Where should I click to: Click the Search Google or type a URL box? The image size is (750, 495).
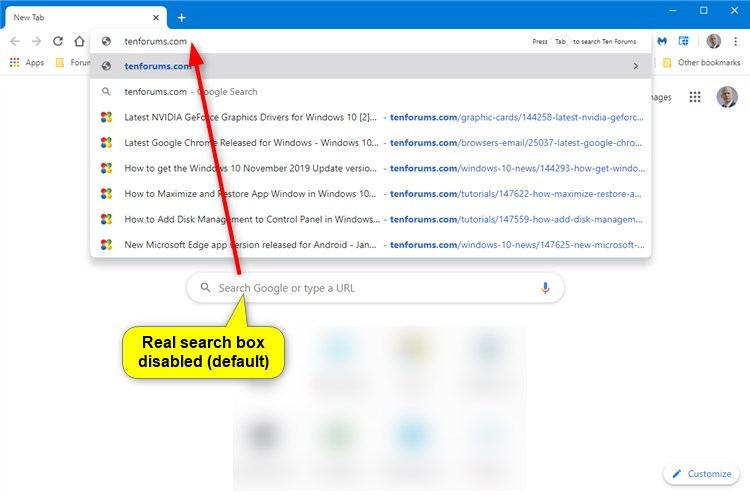pyautogui.click(x=375, y=287)
